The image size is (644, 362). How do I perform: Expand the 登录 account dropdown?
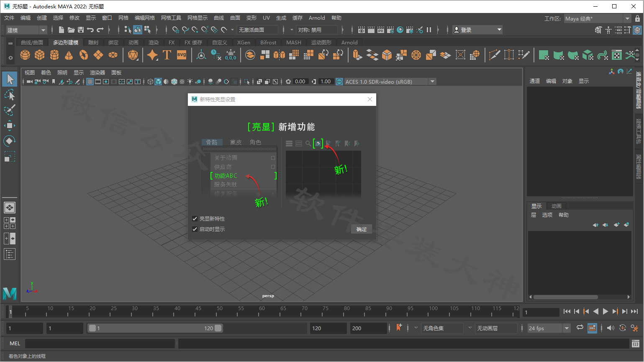477,30
